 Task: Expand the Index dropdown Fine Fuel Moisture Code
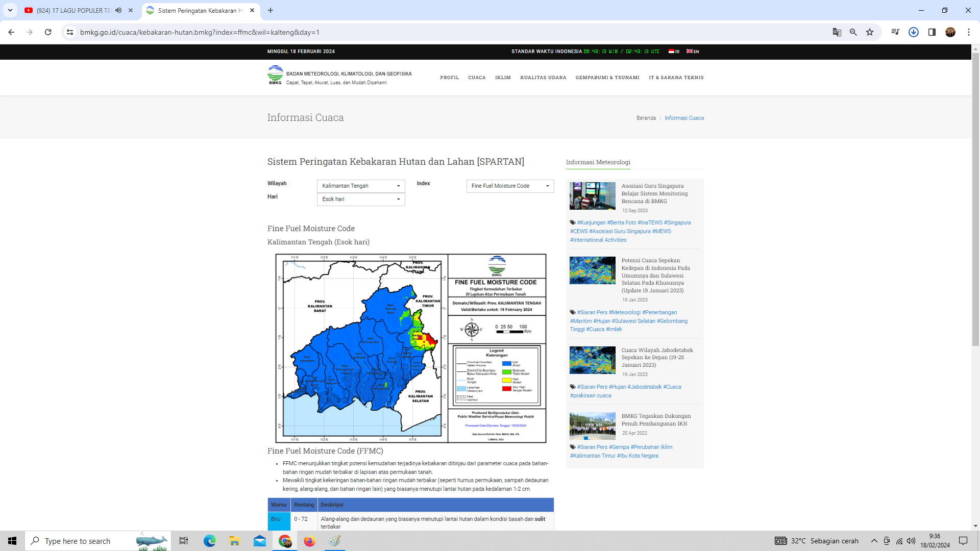click(x=510, y=186)
